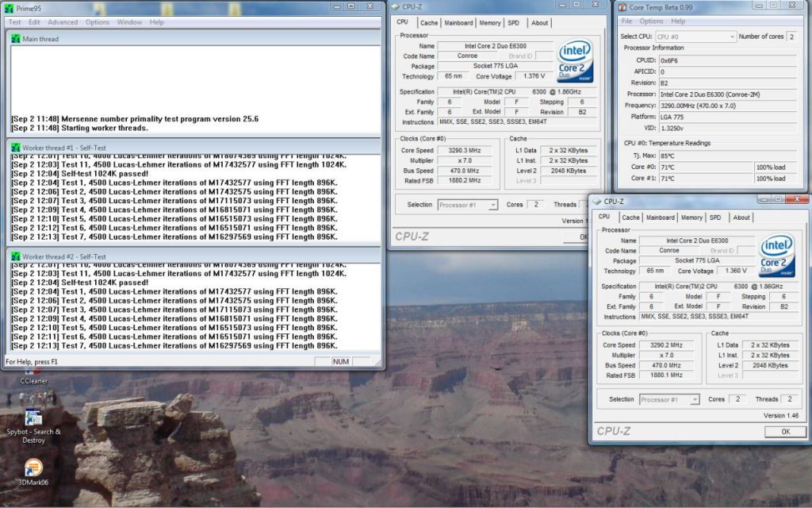Click 'Starting worker threads.' line in Main thread
The width and height of the screenshot is (812, 508).
click(80, 128)
